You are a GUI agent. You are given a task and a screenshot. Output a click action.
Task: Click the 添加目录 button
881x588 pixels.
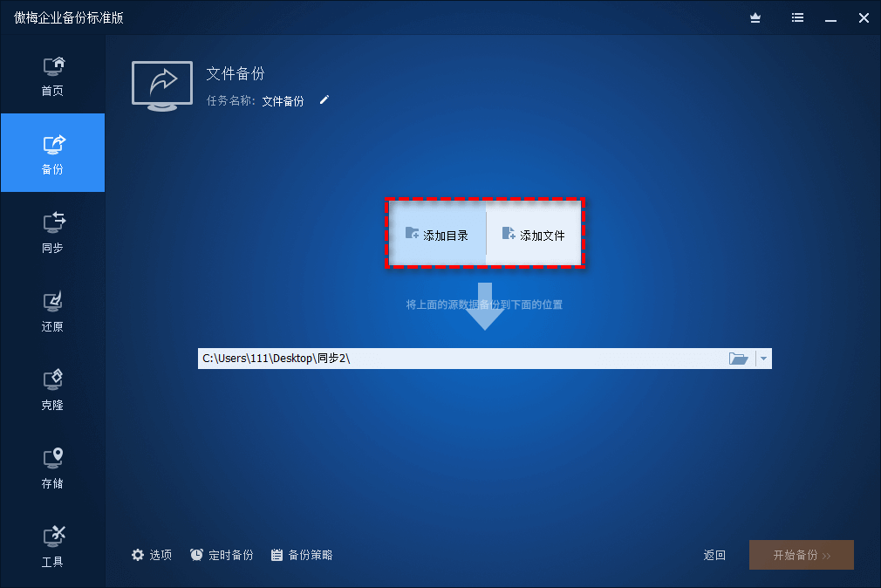tap(437, 235)
